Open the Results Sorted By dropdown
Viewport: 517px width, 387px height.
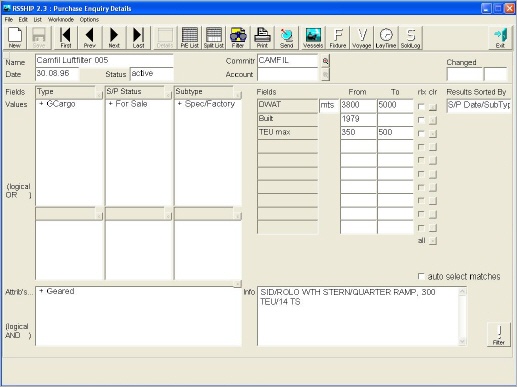pos(478,105)
